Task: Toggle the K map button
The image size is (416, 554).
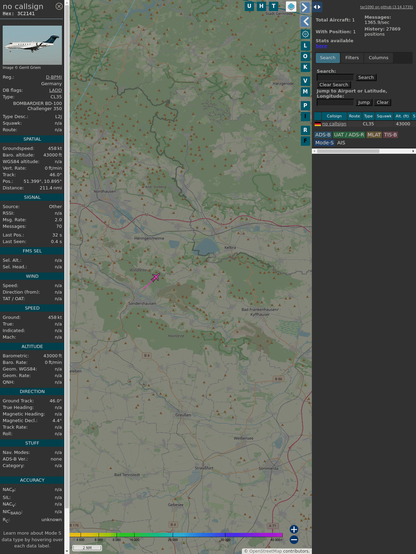Action: point(305,67)
